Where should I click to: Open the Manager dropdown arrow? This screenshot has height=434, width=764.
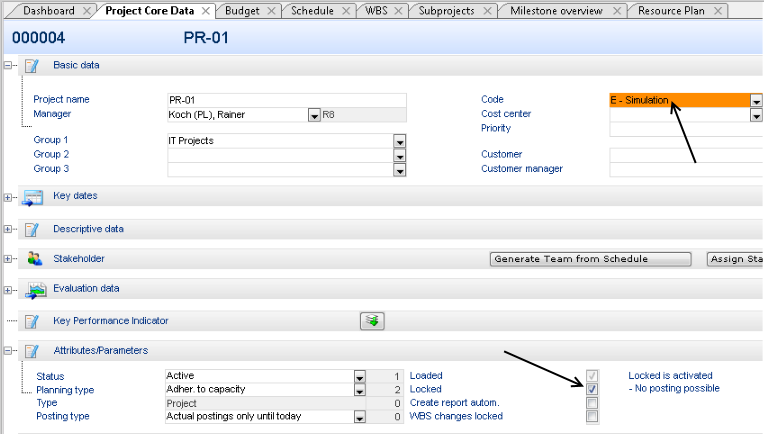pos(314,115)
